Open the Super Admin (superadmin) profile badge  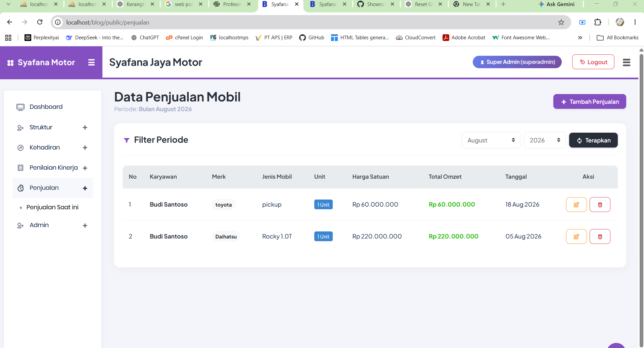click(x=517, y=62)
